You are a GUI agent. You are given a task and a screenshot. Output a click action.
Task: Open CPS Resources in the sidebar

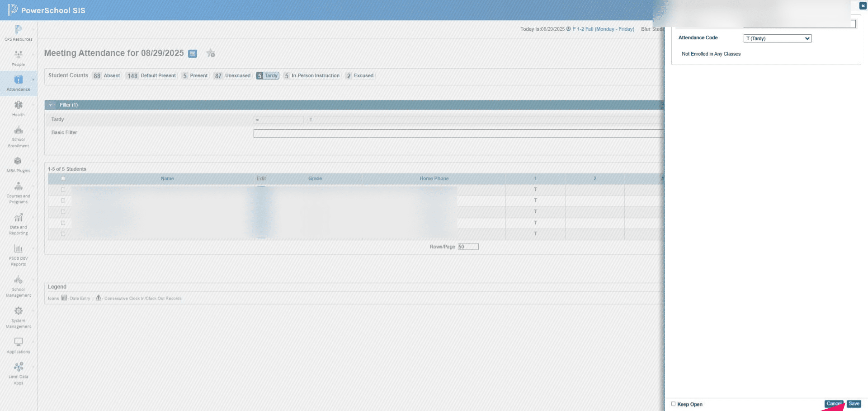click(x=19, y=33)
